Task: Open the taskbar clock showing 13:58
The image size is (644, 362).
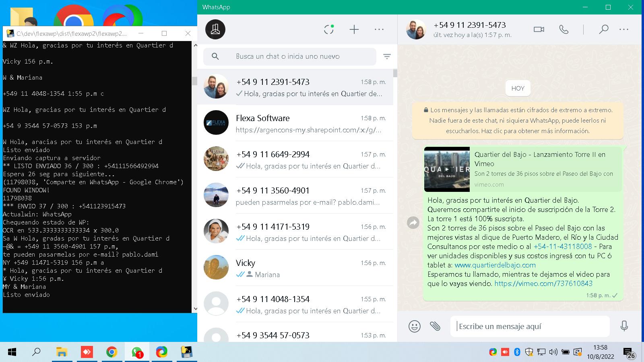Action: (601, 352)
